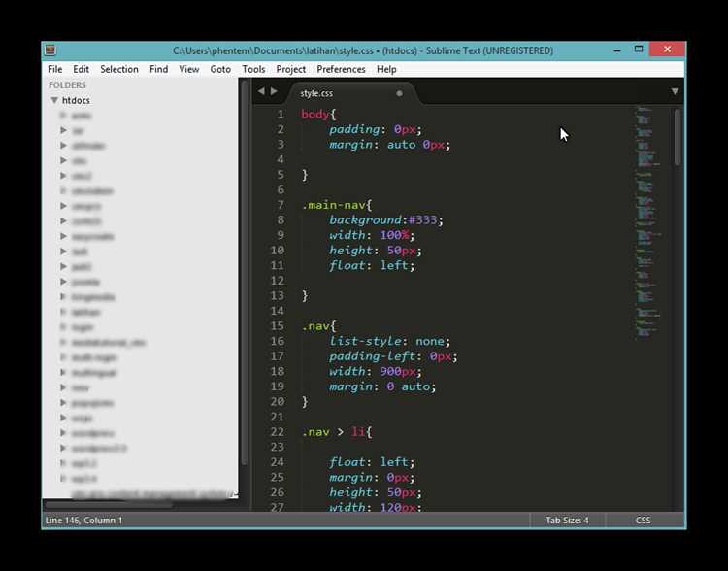Screen dimensions: 728x571
Task: Click the .nav > li{ selector line
Action: pyautogui.click(x=337, y=432)
